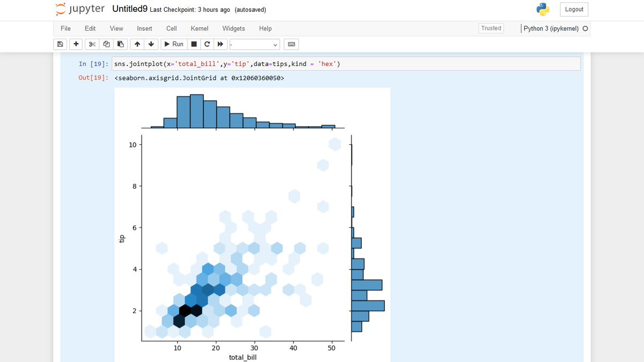Image resolution: width=644 pixels, height=362 pixels.
Task: Move selected cell down arrow
Action: (x=151, y=44)
